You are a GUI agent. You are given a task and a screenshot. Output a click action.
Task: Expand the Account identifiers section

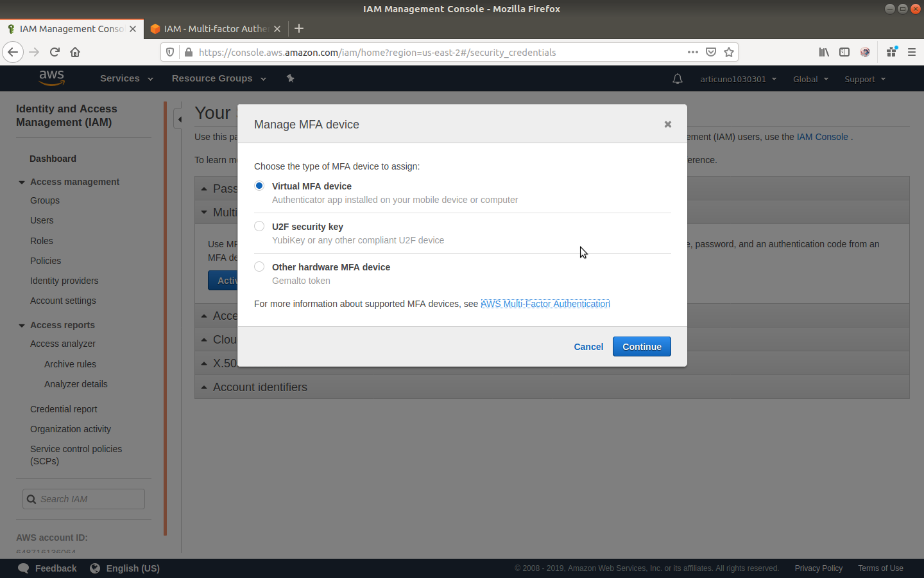pyautogui.click(x=552, y=387)
